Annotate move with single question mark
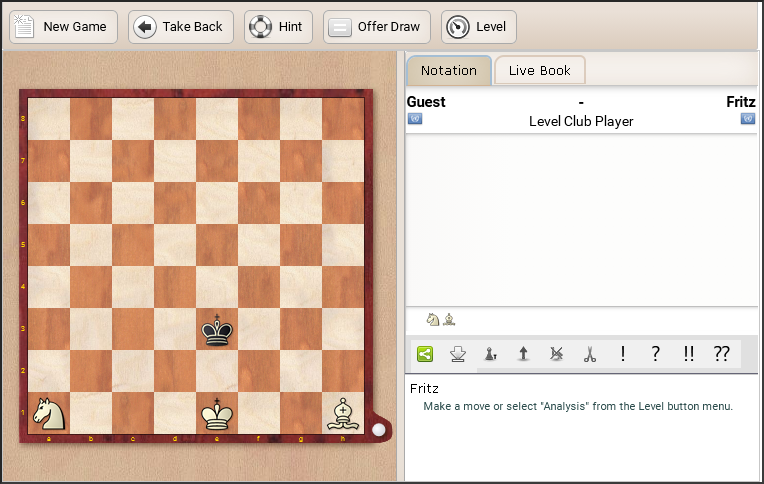Image resolution: width=764 pixels, height=484 pixels. pyautogui.click(x=655, y=354)
